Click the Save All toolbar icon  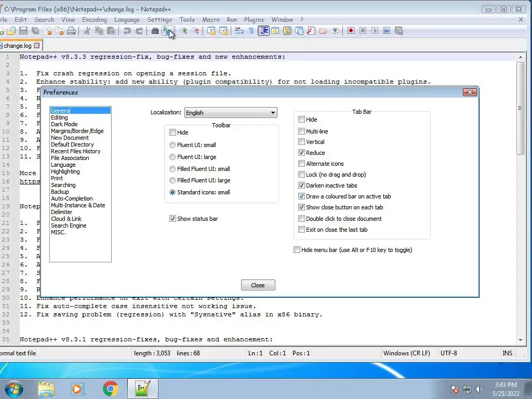click(35, 31)
